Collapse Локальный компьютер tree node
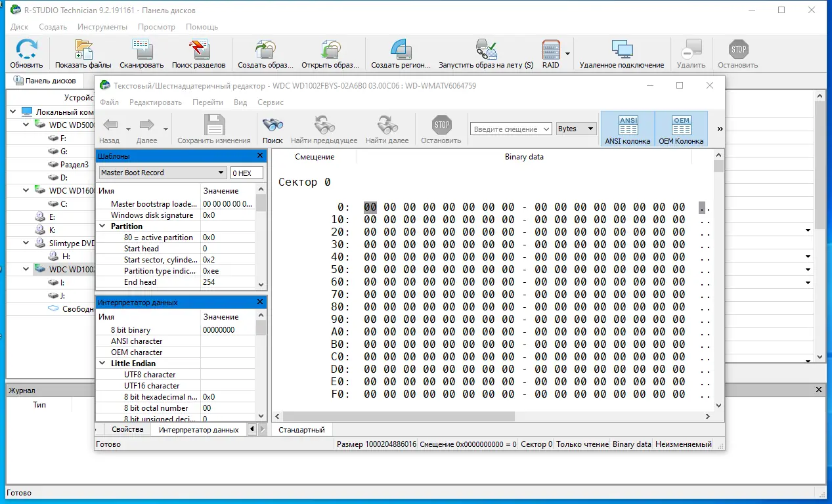Screen dimensions: 832x504 pos(14,112)
